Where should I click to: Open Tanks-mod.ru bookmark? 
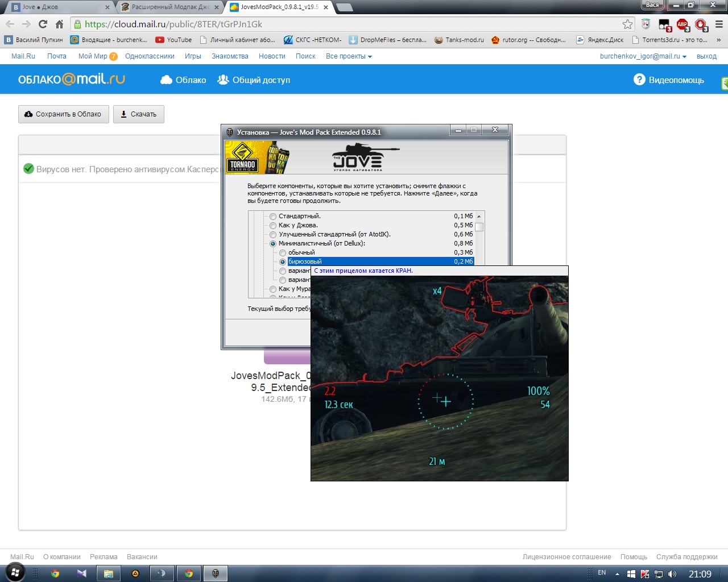[459, 40]
